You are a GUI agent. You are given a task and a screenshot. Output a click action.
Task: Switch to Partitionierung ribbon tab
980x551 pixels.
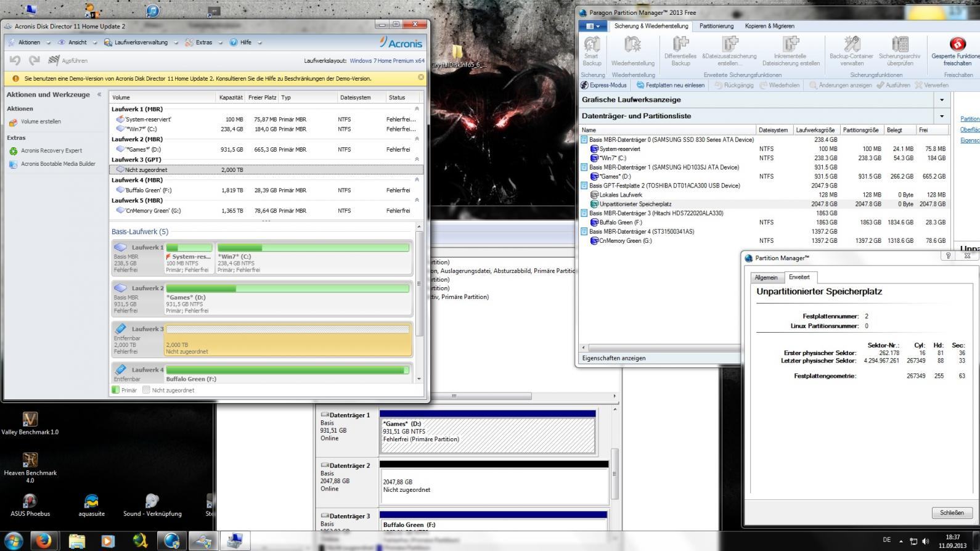coord(716,26)
